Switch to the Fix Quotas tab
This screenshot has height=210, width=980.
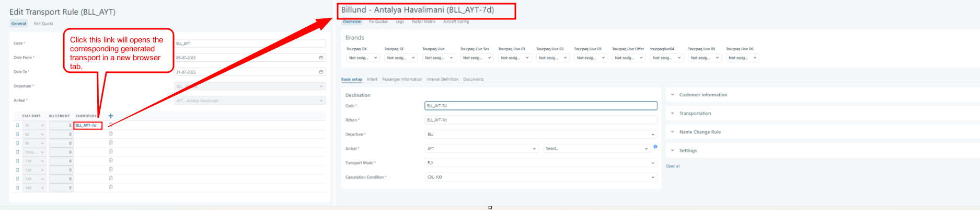click(x=378, y=21)
